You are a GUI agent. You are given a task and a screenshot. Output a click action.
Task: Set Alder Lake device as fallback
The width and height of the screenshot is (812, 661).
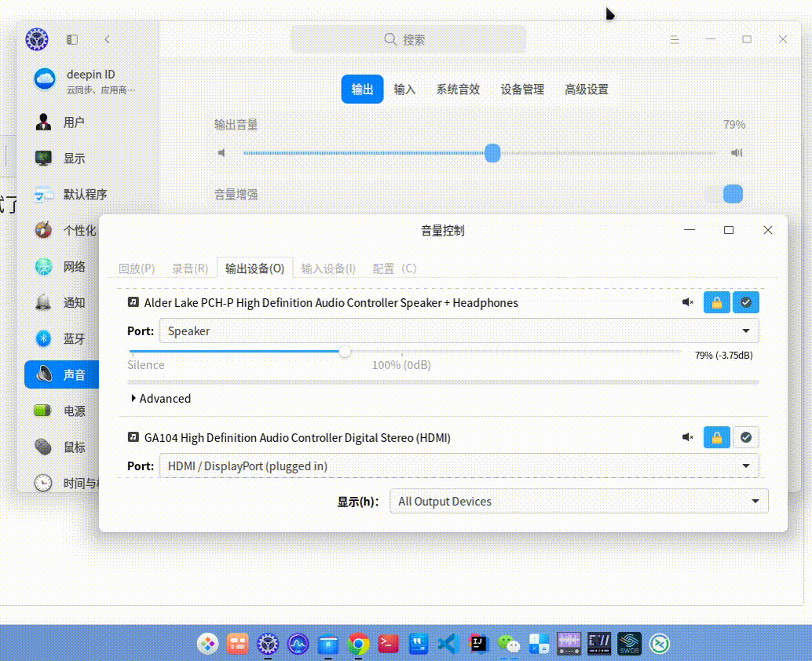click(x=746, y=302)
